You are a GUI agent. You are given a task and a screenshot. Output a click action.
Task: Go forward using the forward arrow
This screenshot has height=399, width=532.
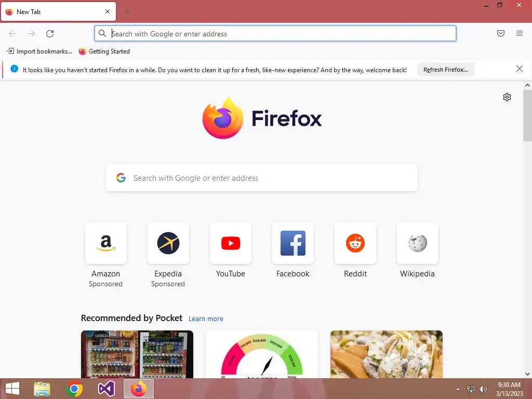coord(31,34)
